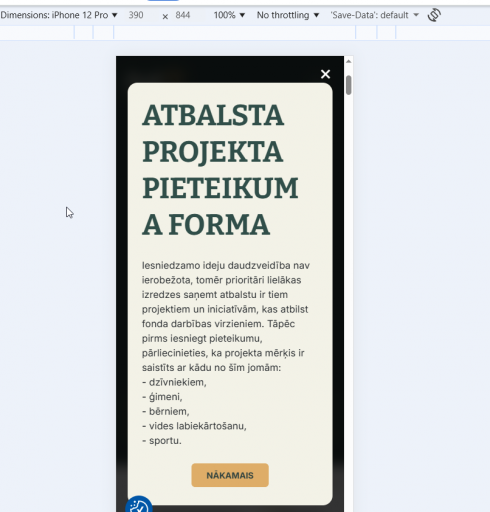Click the list line "- sportu."
Screen dimensions: 490x512
click(162, 441)
